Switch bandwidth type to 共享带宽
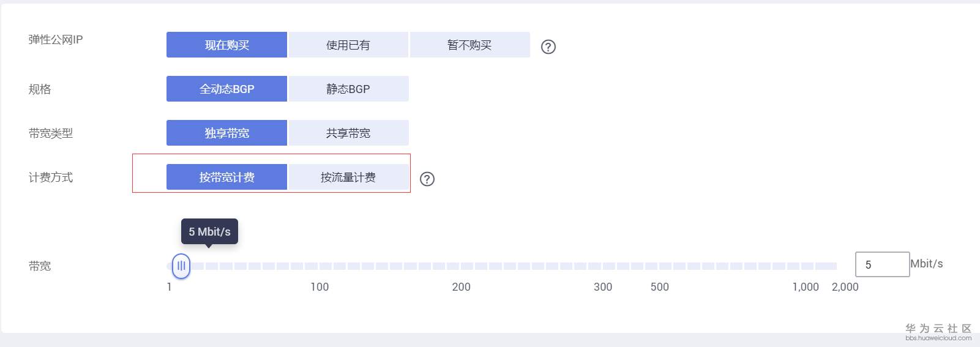Screen dimensions: 980x347 348,133
